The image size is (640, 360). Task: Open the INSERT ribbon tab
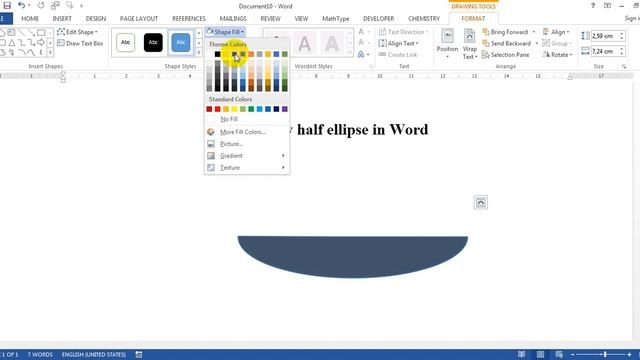click(62, 18)
